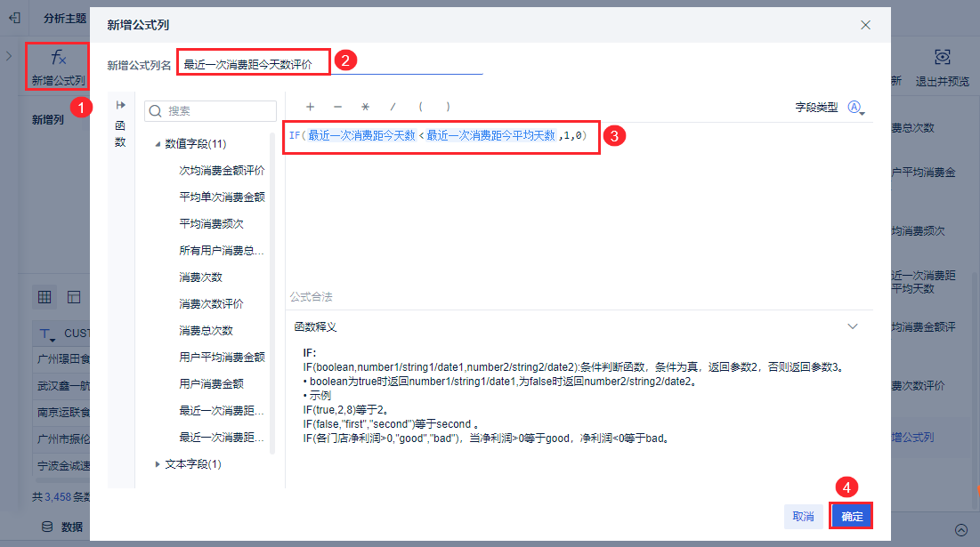
Task: Click the 确定 button
Action: point(851,517)
